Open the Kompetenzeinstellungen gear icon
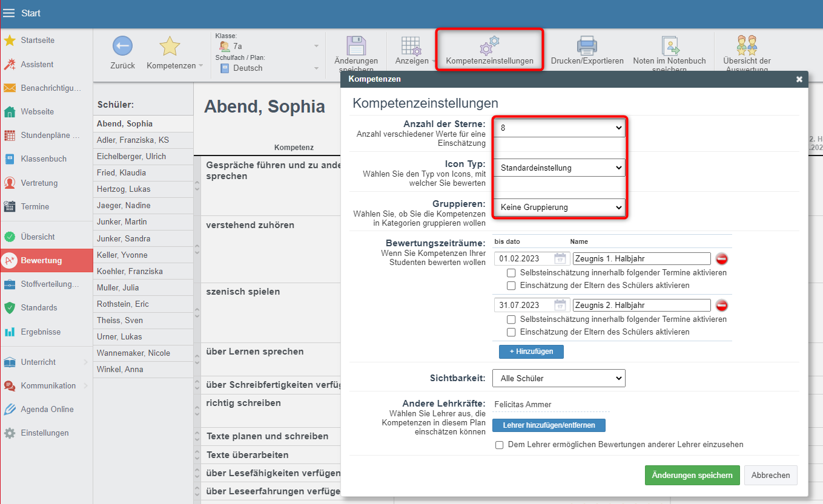Screen dimensions: 823x504 pyautogui.click(x=489, y=46)
